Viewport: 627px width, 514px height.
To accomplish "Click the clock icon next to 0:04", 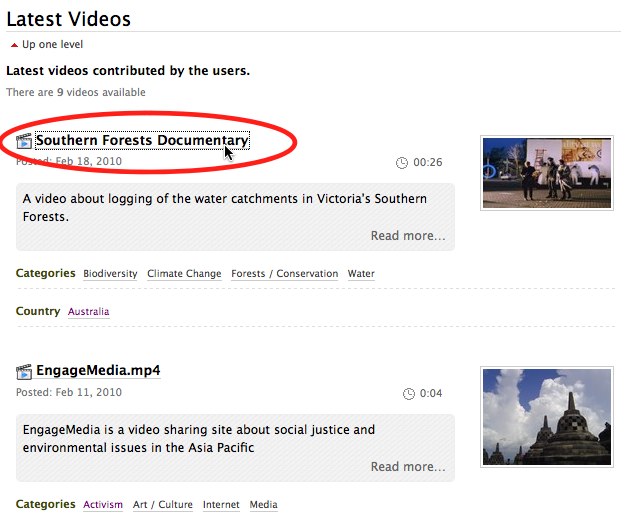I will (x=408, y=394).
